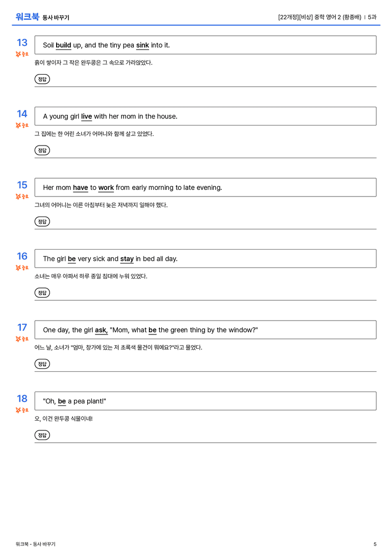Viewport: 392px width, 555px height.
Task: Click the 정답 badge for question 17
Action: [x=42, y=364]
